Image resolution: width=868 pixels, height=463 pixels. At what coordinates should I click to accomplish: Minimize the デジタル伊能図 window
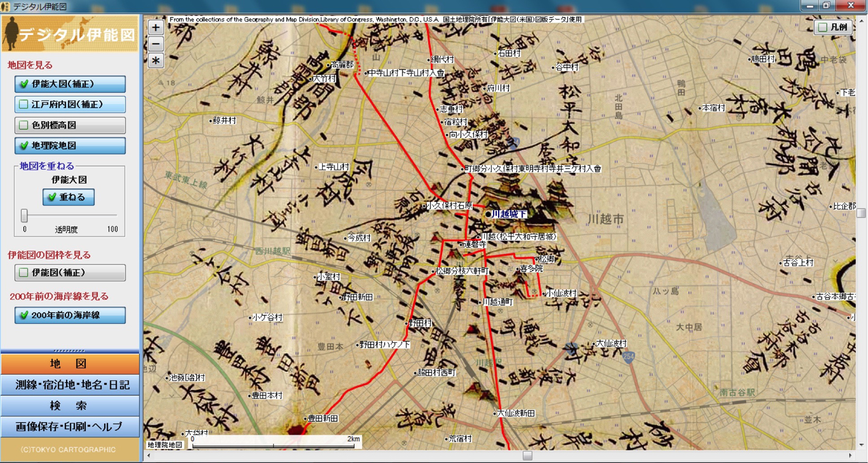[810, 6]
